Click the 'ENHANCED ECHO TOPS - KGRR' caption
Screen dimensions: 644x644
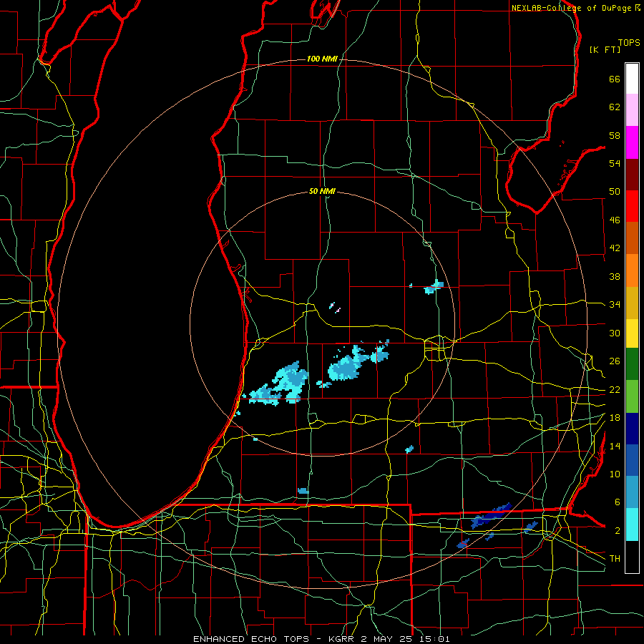click(x=275, y=639)
